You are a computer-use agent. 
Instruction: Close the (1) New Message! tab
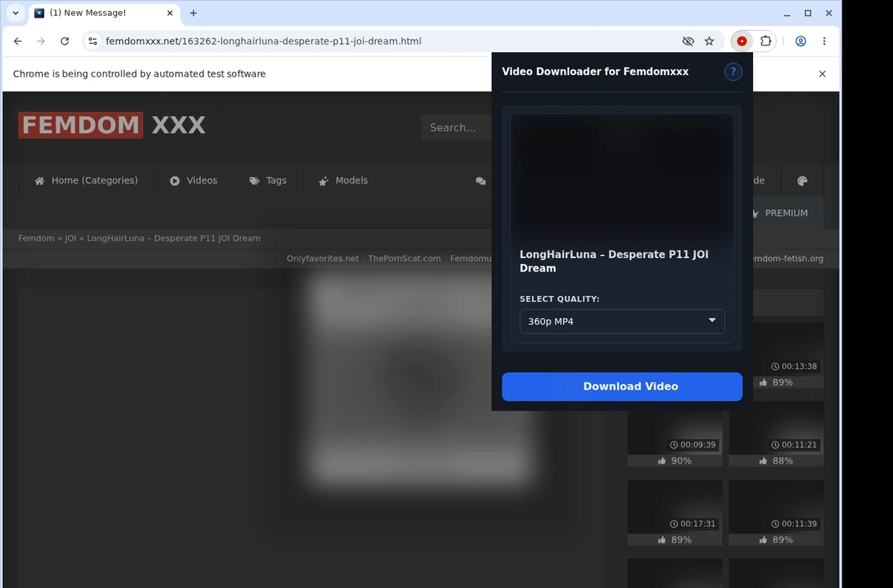point(170,13)
